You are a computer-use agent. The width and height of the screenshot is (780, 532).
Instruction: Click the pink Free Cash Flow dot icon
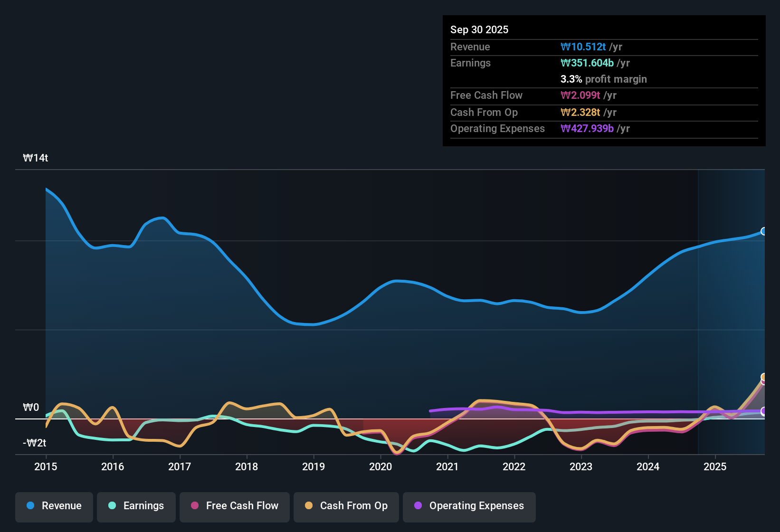(194, 506)
